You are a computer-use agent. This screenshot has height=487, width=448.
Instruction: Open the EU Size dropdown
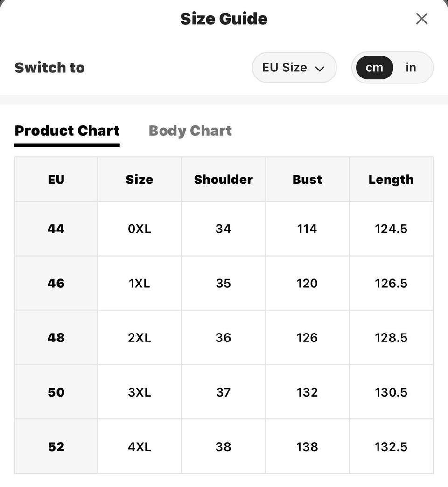[x=294, y=67]
